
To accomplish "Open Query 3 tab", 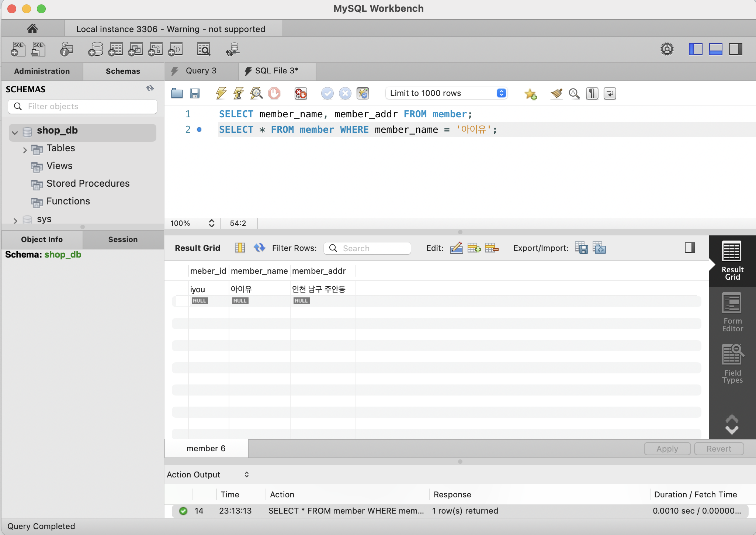I will [201, 71].
